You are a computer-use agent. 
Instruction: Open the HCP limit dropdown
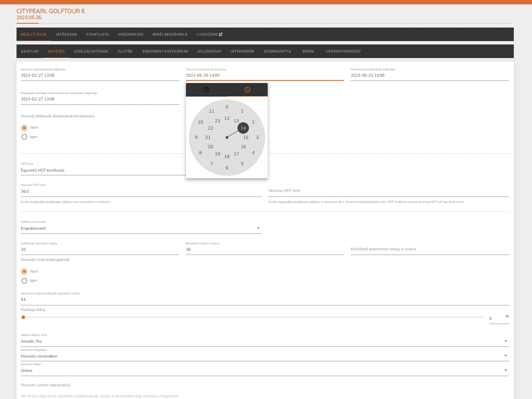coord(103,170)
